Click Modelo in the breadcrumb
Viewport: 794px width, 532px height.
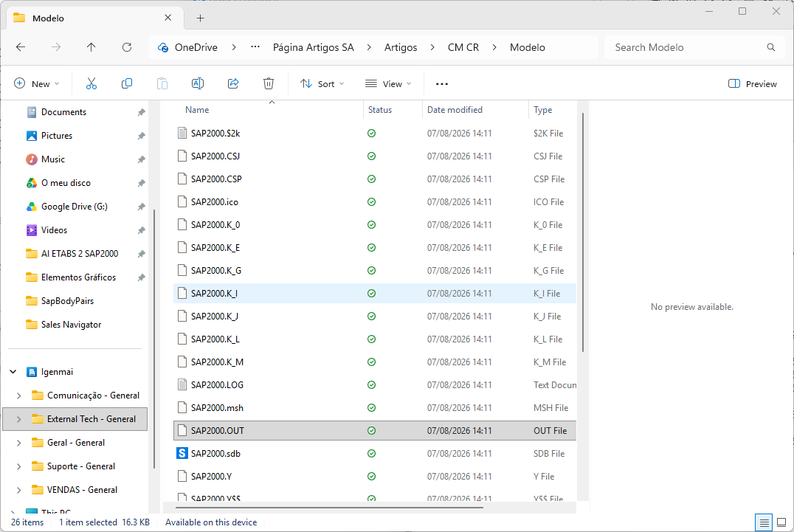pos(527,47)
